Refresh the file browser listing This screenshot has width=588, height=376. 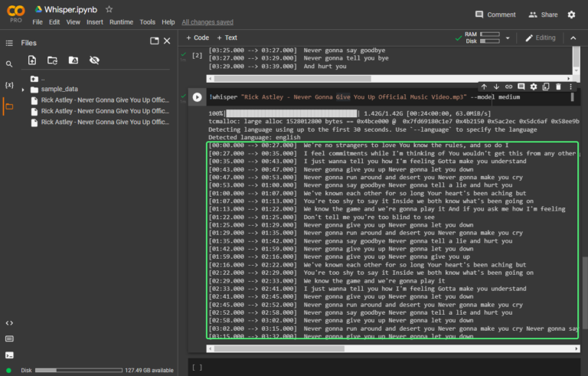pos(53,60)
